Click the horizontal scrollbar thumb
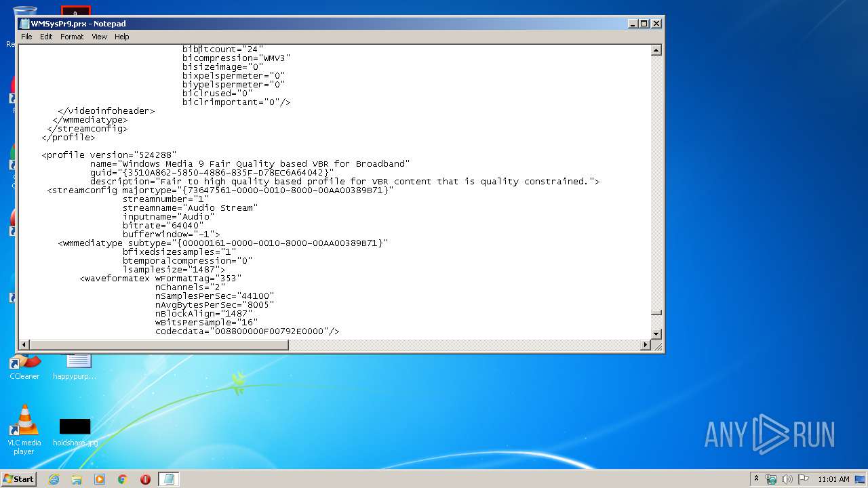Screen dimensions: 868x488 click(x=159, y=345)
